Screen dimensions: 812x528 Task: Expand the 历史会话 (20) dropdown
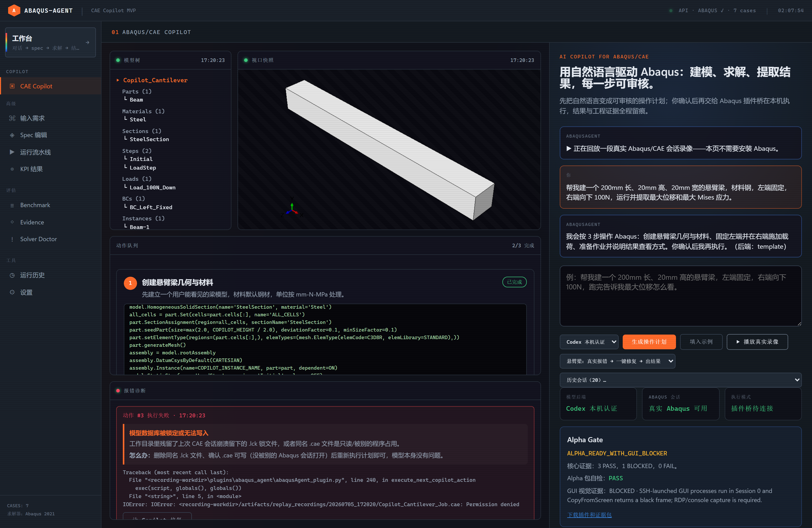(x=680, y=380)
